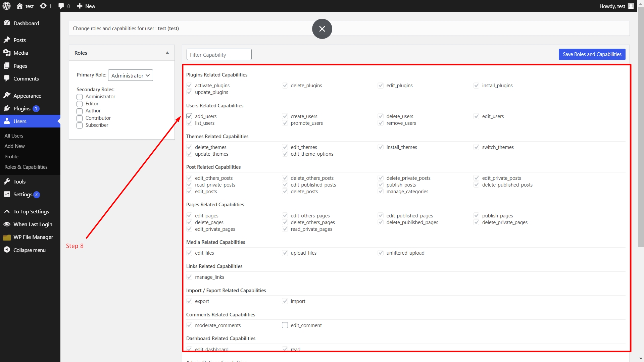Viewport: 644px width, 362px height.
Task: Open the comments bubble icon in admin bar
Action: (61, 6)
